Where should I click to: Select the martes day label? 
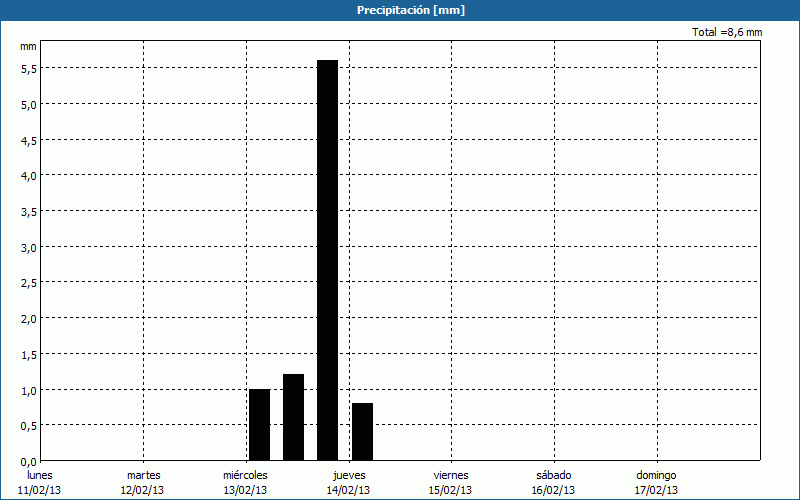[143, 475]
